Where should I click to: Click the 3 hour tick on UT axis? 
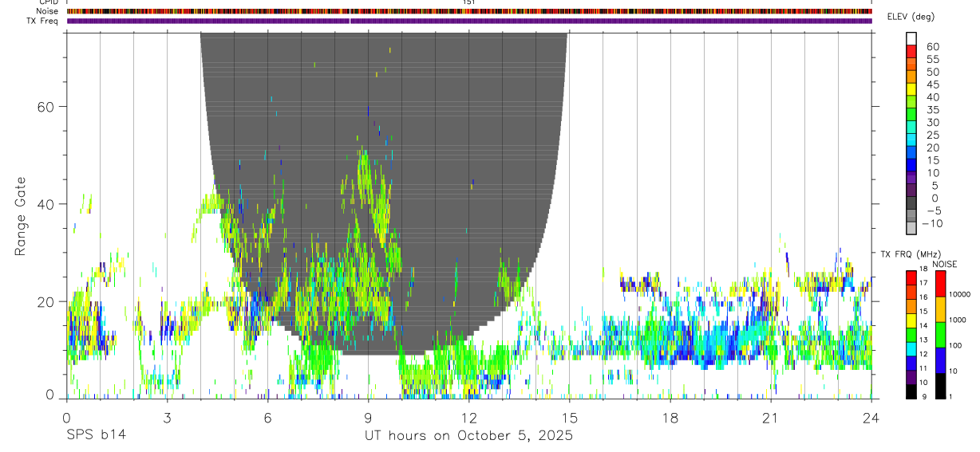point(167,418)
